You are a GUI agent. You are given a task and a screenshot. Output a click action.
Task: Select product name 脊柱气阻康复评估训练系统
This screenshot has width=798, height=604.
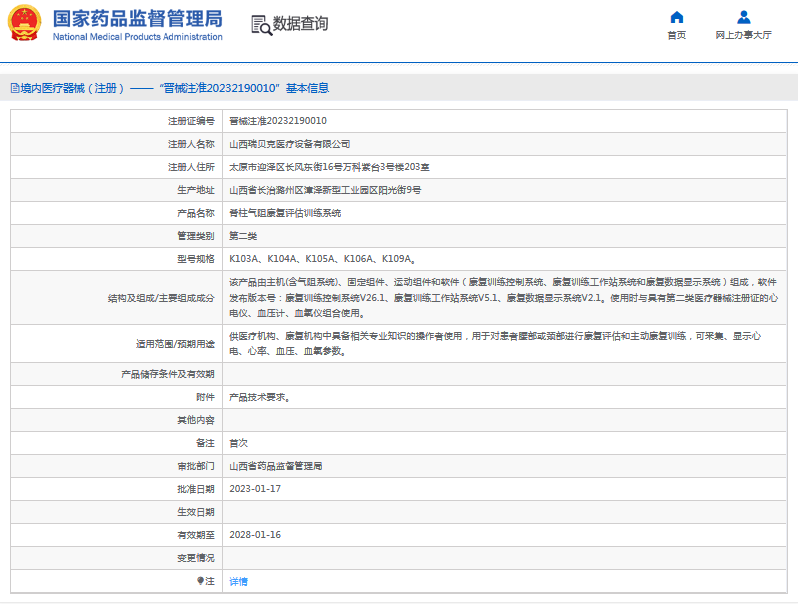click(285, 213)
